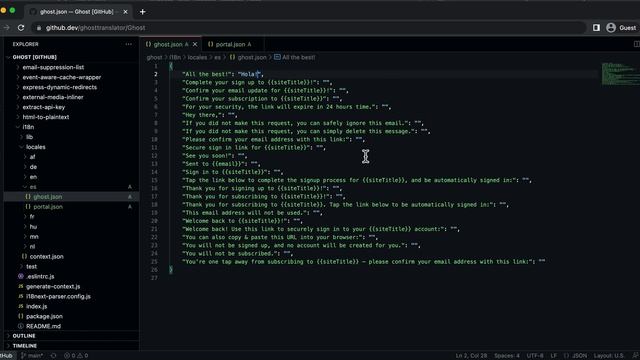640x360 pixels.
Task: Open .eslintrc.js file
Action: point(40,277)
